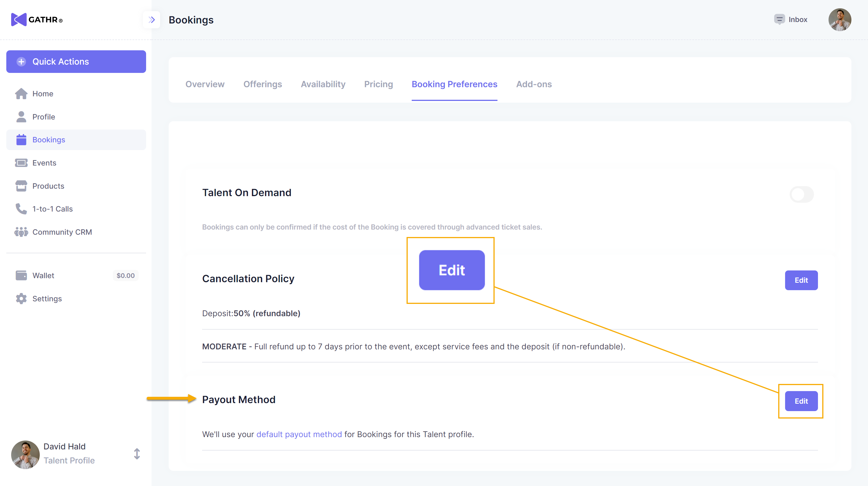
Task: Click the Home house icon in sidebar
Action: point(21,94)
